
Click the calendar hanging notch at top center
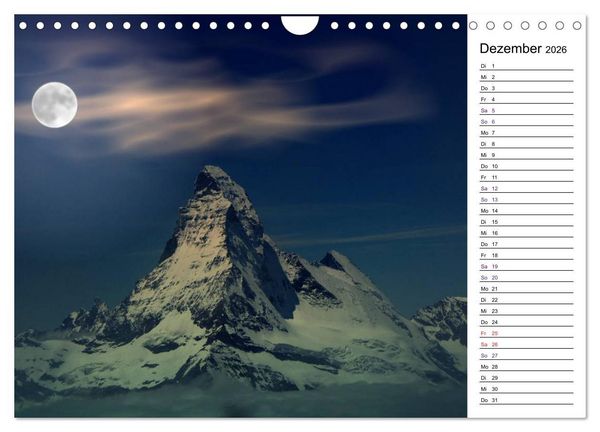[300, 25]
